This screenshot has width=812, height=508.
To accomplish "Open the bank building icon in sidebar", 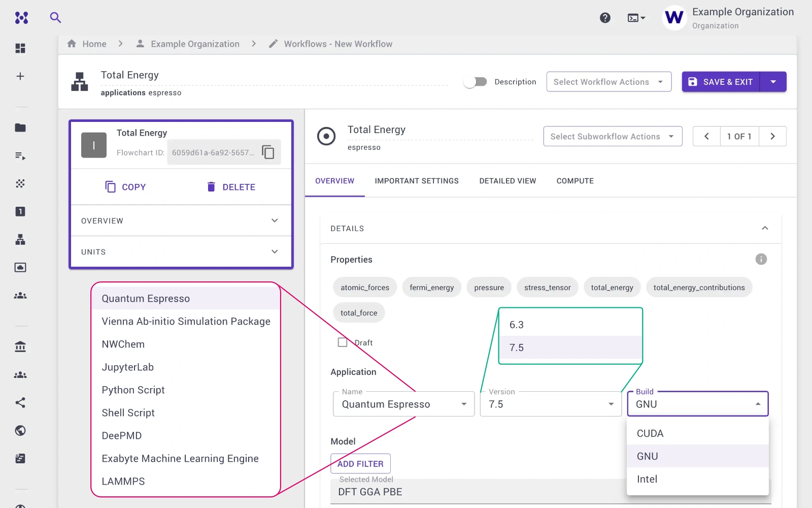I will [x=20, y=347].
